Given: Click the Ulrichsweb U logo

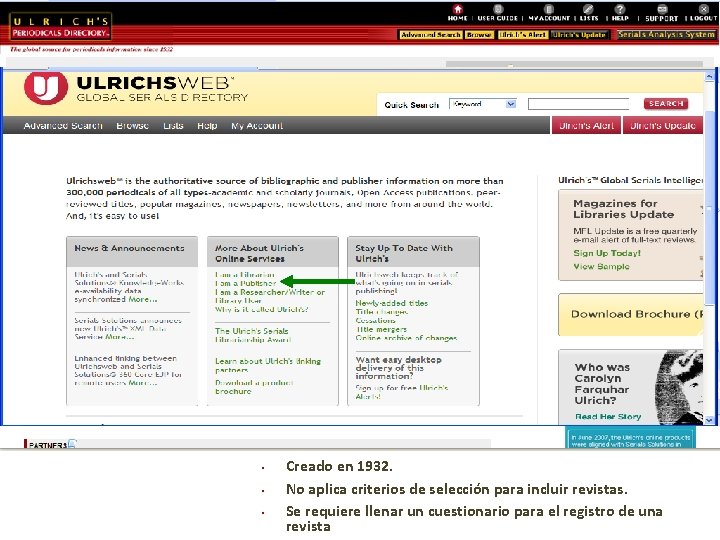Looking at the screenshot, I should pyautogui.click(x=46, y=87).
